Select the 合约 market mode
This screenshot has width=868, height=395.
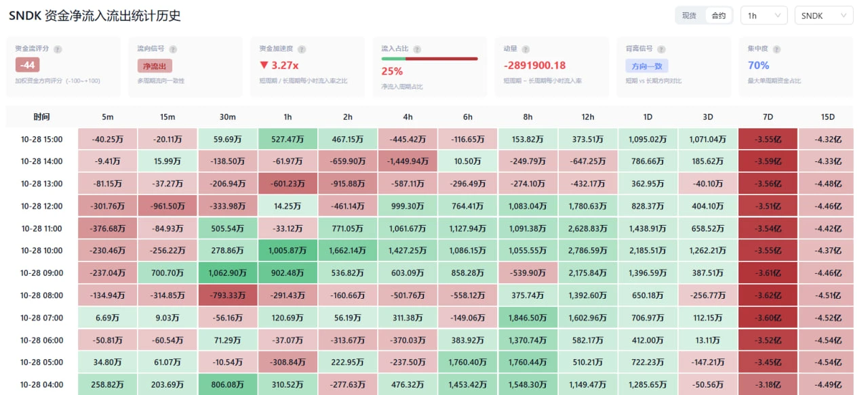point(718,16)
